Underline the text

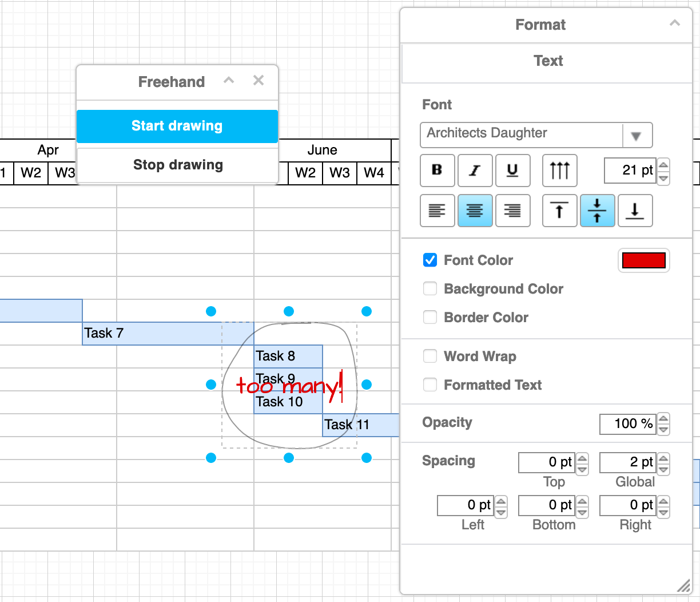(512, 170)
